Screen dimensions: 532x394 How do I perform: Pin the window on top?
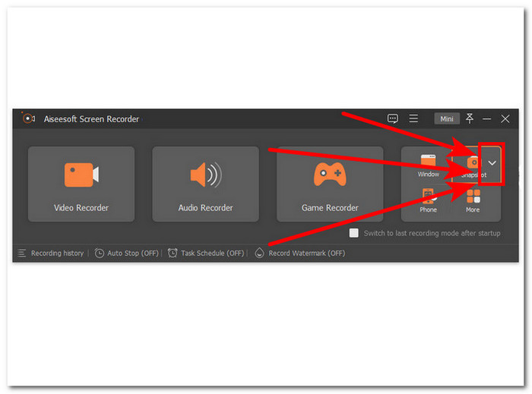(470, 118)
